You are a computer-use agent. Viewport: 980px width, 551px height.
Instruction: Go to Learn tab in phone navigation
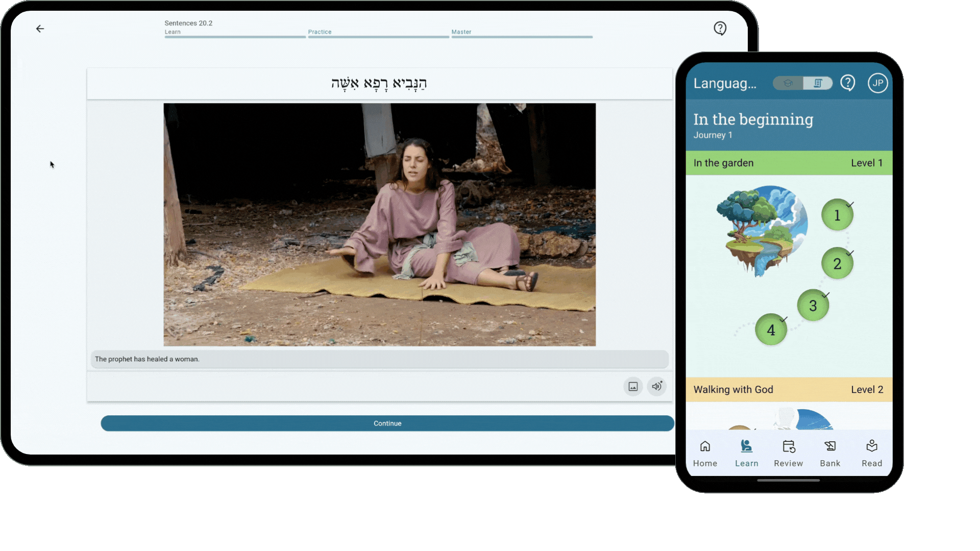(746, 453)
